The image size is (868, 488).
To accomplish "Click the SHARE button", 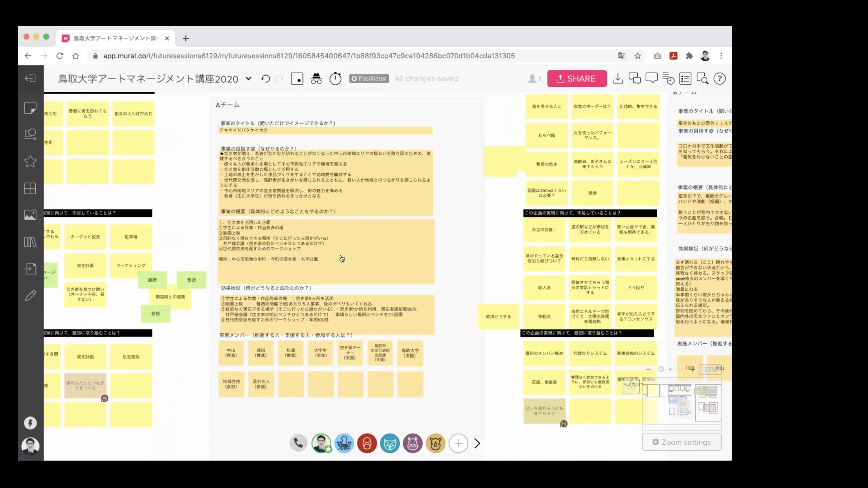I will click(577, 78).
